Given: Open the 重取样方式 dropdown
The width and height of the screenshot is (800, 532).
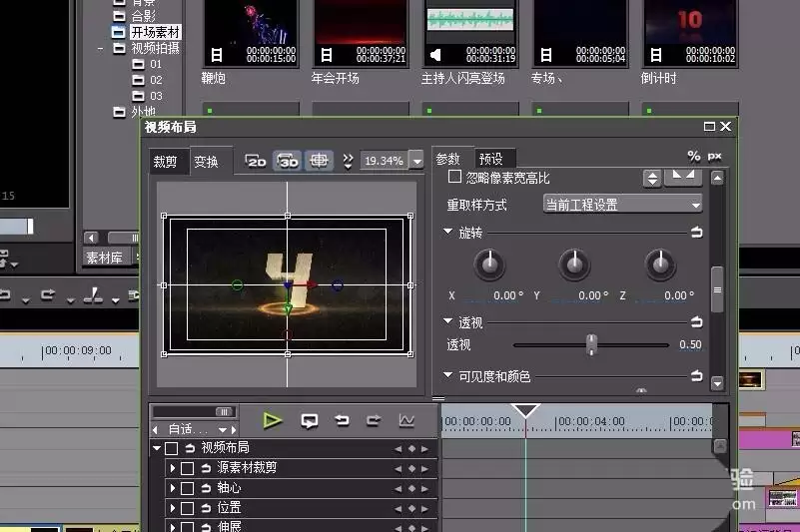Looking at the screenshot, I should point(623,205).
